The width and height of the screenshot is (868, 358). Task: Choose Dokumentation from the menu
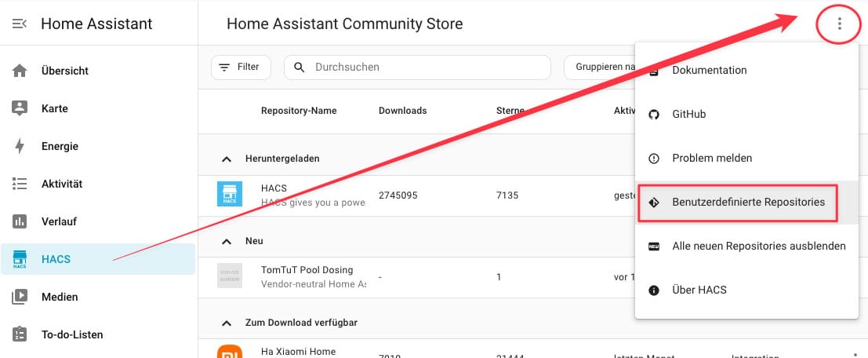pos(709,70)
